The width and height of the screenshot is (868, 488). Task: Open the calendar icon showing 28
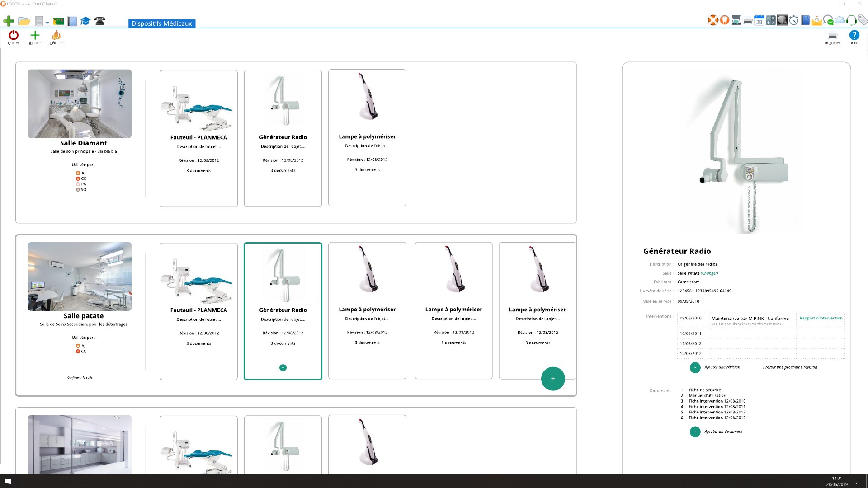click(759, 20)
